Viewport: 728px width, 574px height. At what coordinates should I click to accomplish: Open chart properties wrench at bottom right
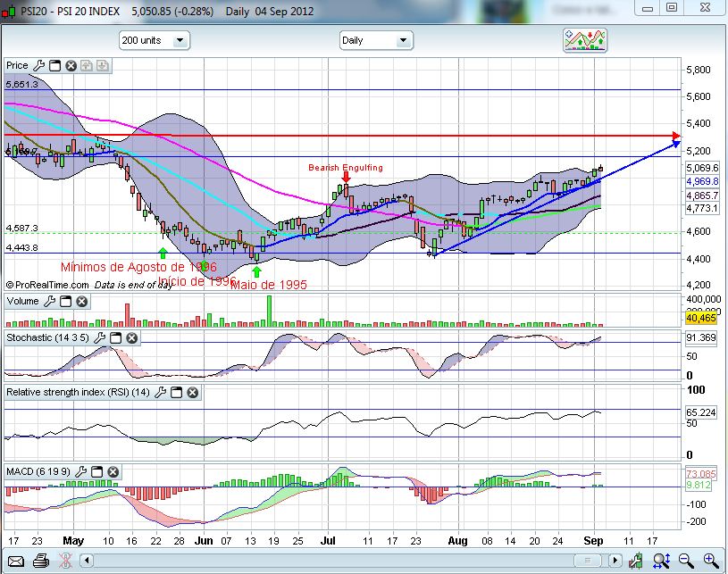[x=636, y=561]
